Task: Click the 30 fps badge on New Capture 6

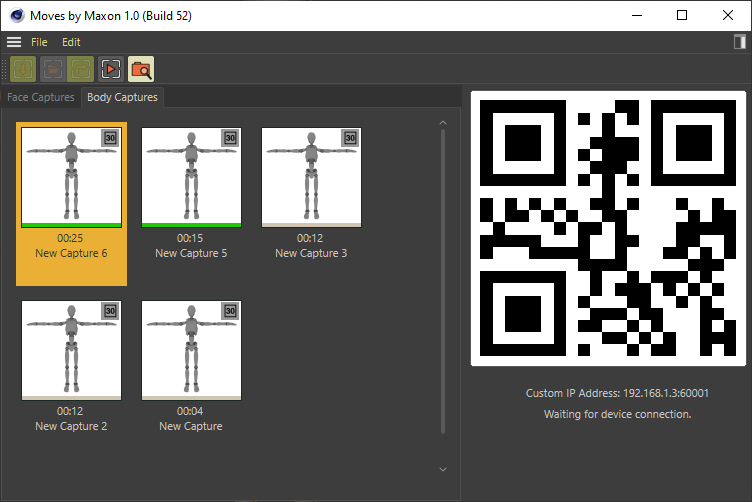Action: (110, 138)
